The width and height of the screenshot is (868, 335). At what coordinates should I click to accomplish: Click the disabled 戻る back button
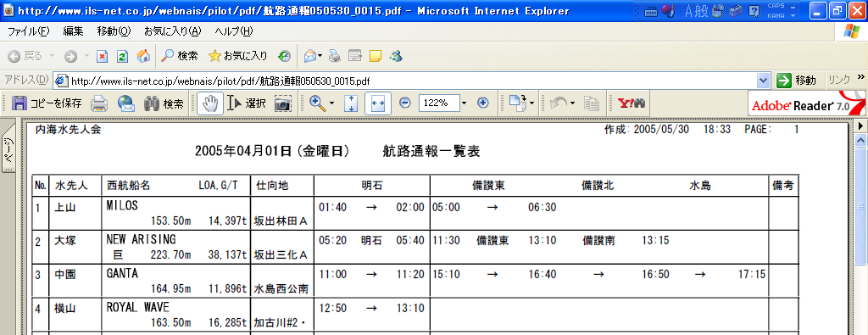click(x=25, y=56)
